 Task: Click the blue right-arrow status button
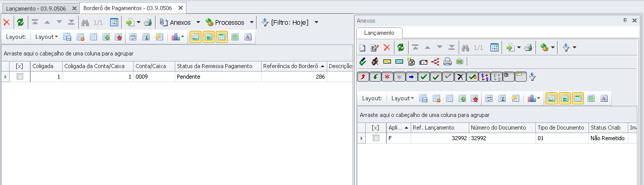411,77
